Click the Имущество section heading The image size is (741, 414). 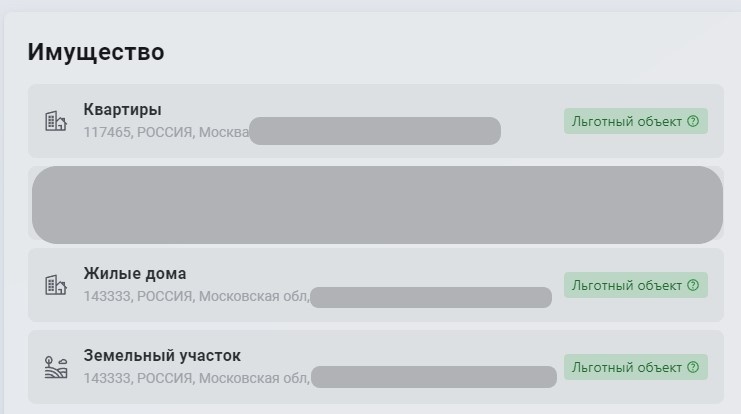pos(96,52)
